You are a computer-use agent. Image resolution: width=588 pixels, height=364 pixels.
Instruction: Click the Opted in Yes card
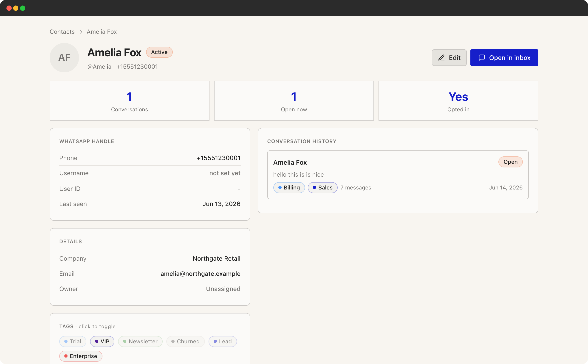pos(458,101)
